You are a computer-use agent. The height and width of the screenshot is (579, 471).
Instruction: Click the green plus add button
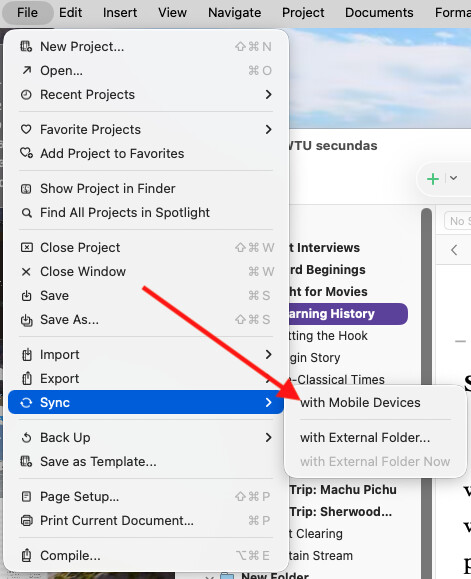(433, 179)
